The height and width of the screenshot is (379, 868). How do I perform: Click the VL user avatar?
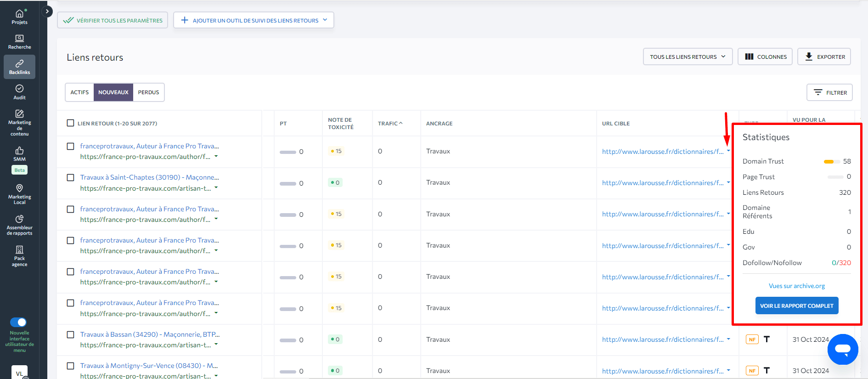click(x=19, y=373)
